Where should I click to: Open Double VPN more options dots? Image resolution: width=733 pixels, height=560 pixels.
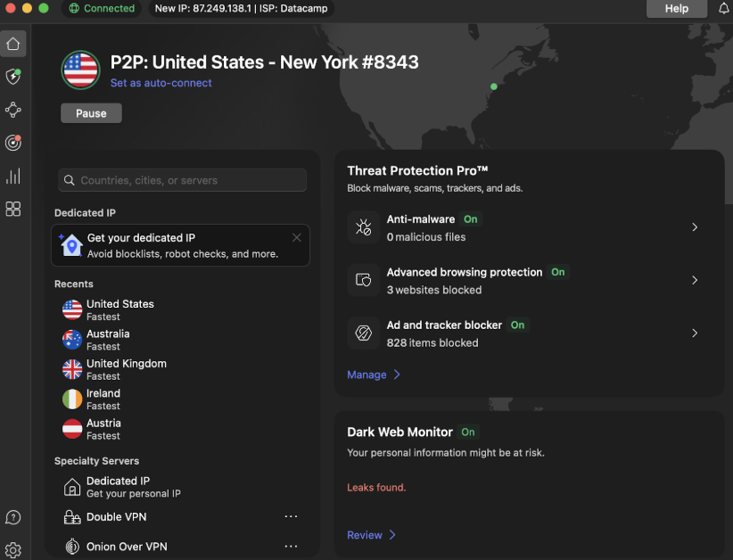pos(291,516)
